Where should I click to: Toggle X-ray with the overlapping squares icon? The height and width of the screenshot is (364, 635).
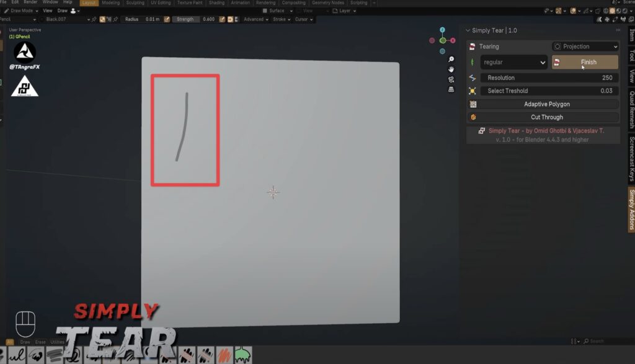pos(598,11)
